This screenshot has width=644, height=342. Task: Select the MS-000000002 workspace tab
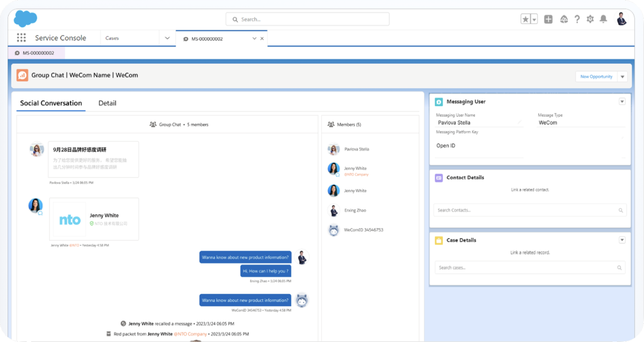[207, 39]
